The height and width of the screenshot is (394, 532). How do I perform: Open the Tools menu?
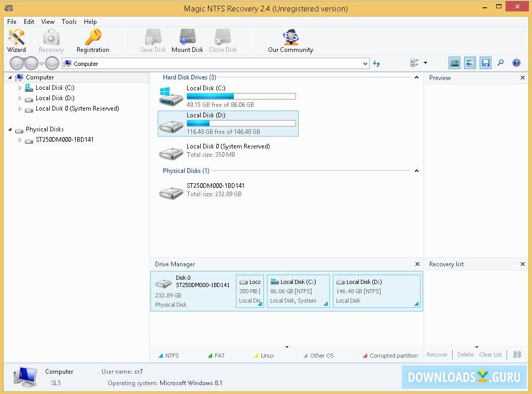click(69, 22)
